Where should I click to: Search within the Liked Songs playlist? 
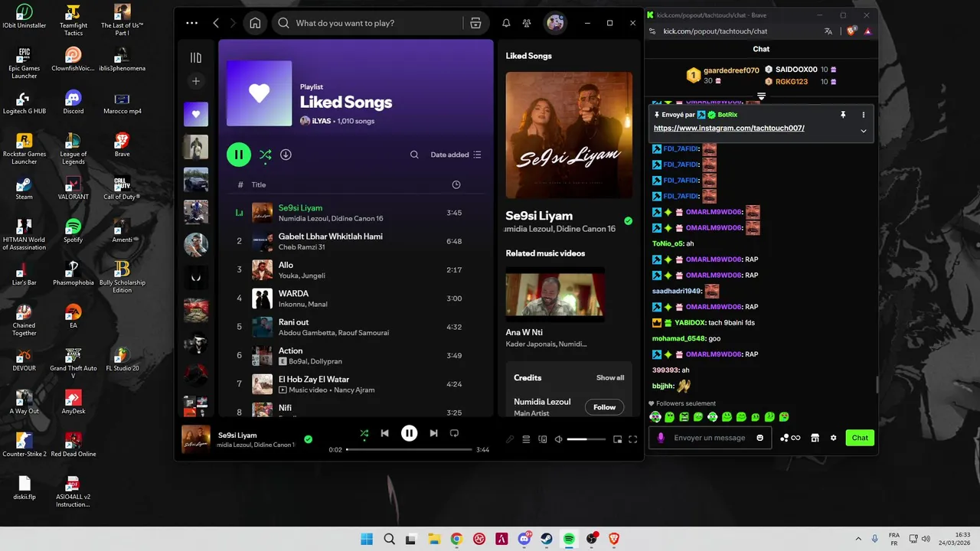coord(414,155)
